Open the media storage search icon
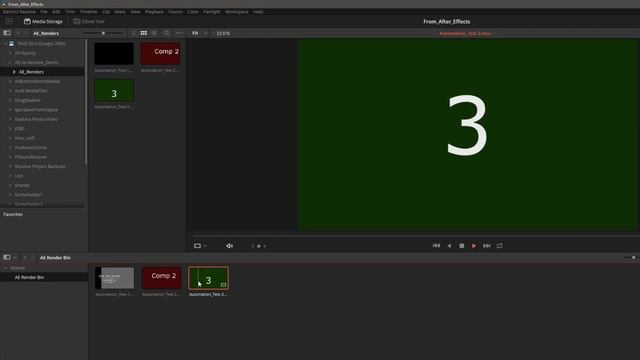Viewport: 640px width, 360px height. click(x=167, y=33)
